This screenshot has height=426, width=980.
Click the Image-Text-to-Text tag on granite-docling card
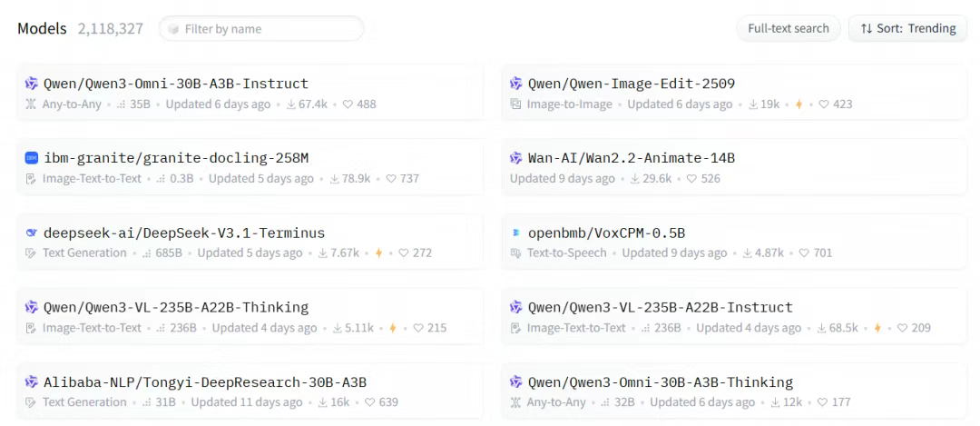click(x=92, y=179)
